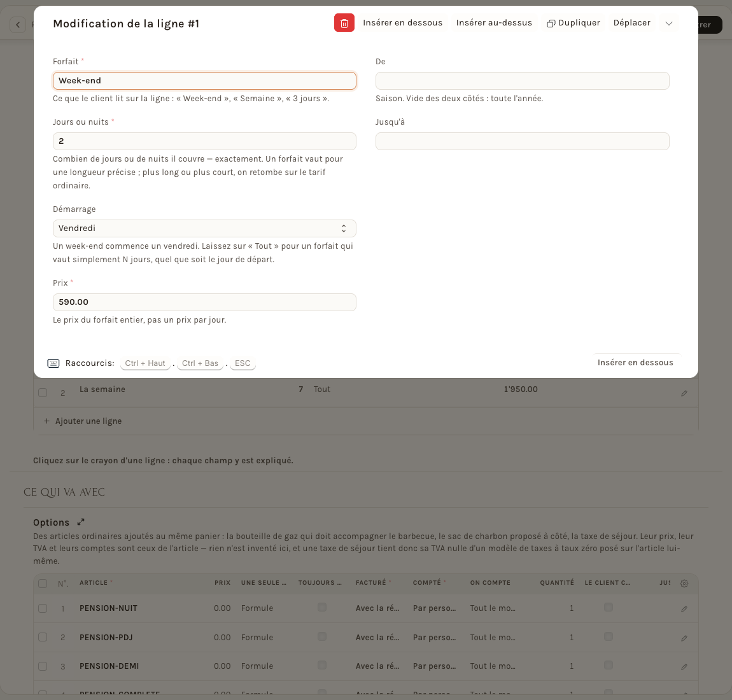Click the Dupliquer copy icon

click(x=551, y=24)
